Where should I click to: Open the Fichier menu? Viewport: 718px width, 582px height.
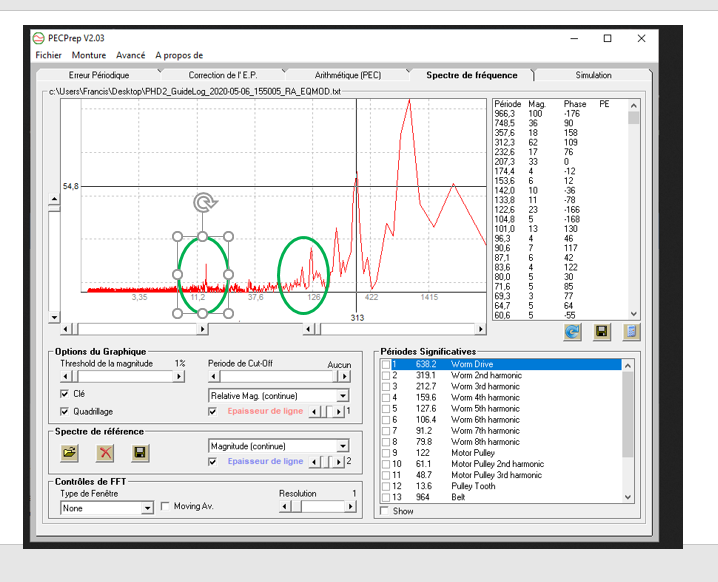pyautogui.click(x=49, y=55)
